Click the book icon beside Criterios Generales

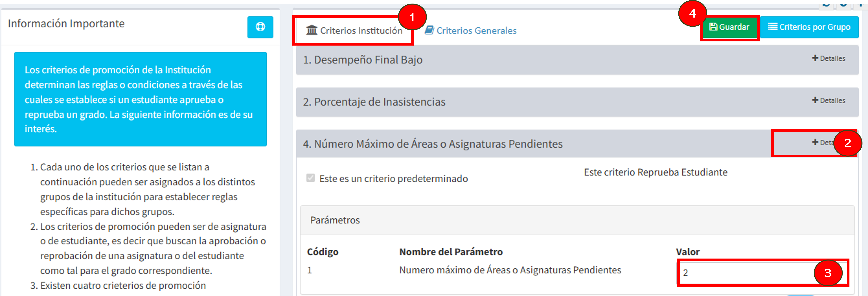429,30
